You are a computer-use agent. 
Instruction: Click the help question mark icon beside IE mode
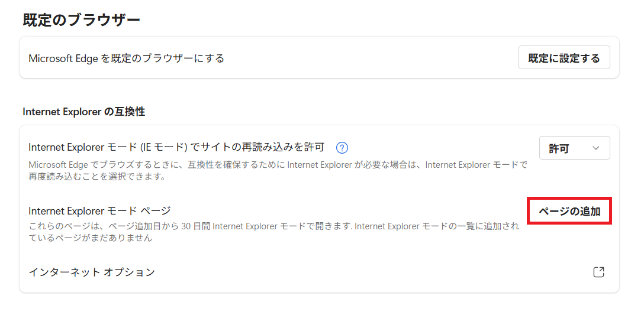342,148
